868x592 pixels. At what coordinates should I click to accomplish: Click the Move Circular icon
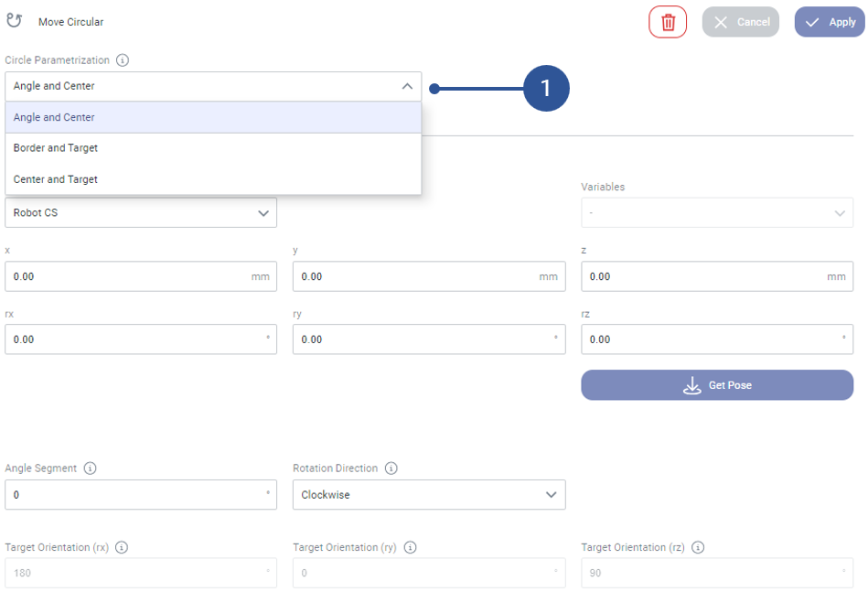[15, 21]
